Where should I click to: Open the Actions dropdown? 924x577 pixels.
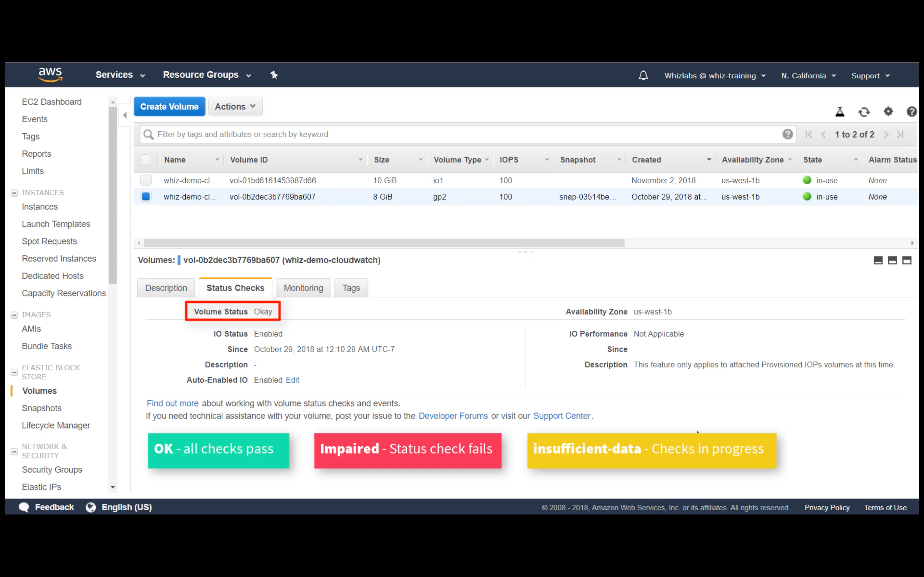235,106
